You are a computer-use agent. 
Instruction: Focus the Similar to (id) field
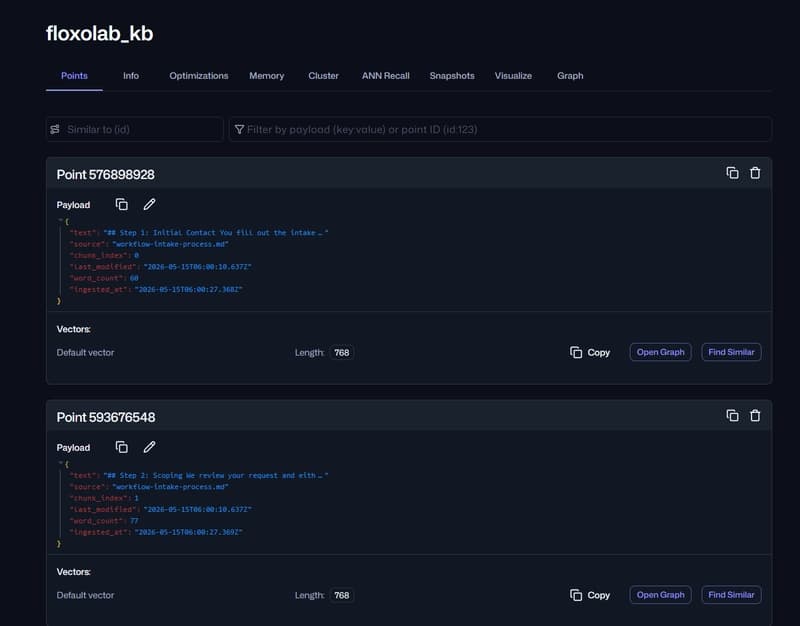click(x=135, y=130)
